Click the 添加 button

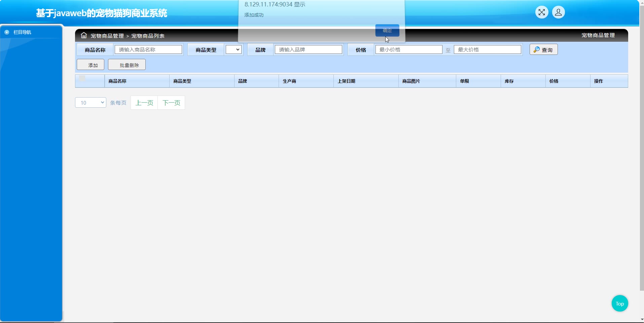click(91, 65)
